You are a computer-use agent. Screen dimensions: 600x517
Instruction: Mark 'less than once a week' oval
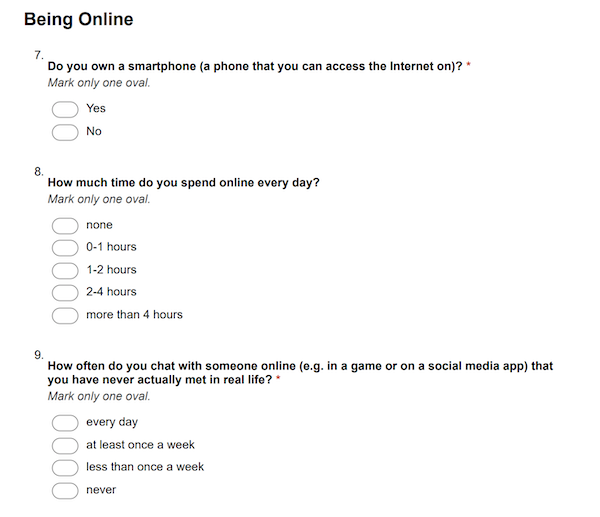(x=65, y=468)
